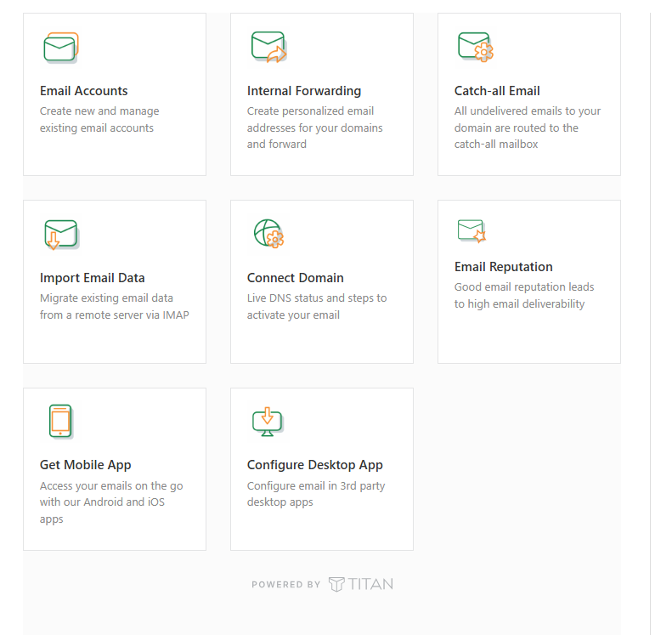Click the Configure Desktop App monitor icon
This screenshot has width=672, height=635.
(267, 422)
